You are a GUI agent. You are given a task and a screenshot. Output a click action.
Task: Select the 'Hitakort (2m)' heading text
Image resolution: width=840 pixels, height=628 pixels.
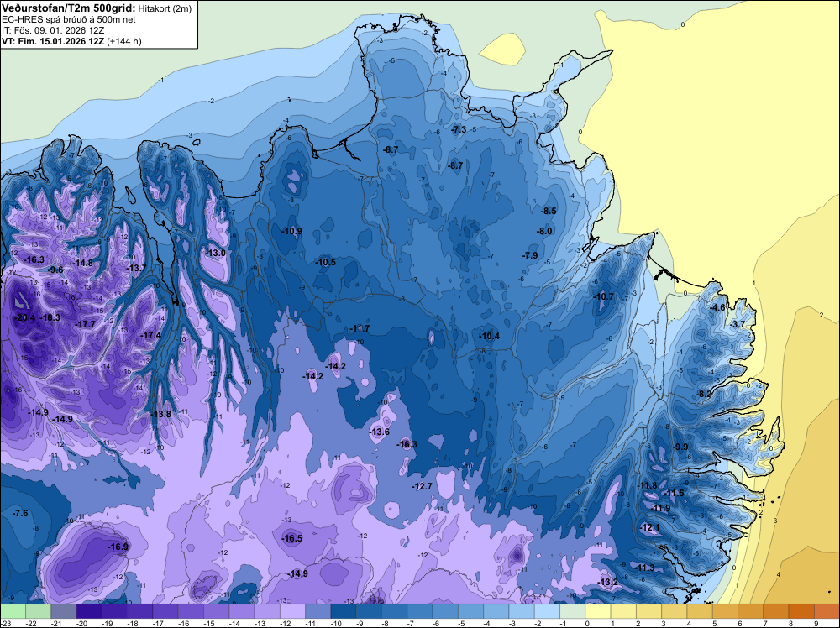click(165, 8)
